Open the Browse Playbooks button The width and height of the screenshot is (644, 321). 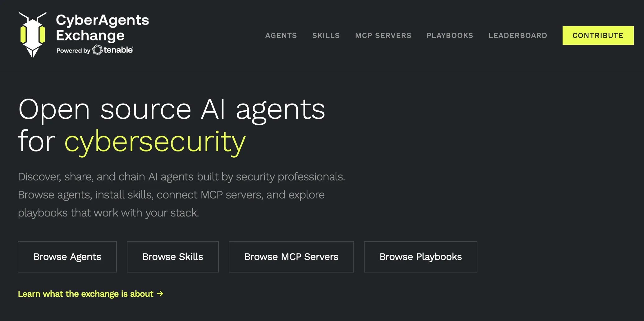point(421,257)
